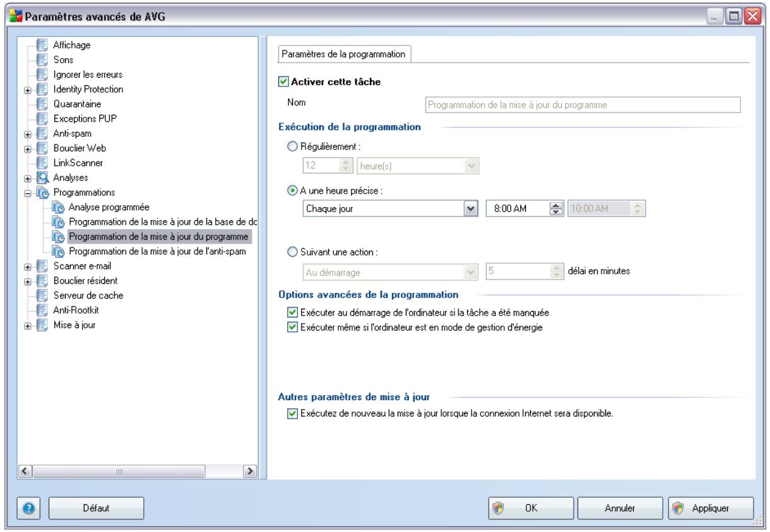The width and height of the screenshot is (770, 532).
Task: Click the 12 interval spinner field
Action: 327,166
